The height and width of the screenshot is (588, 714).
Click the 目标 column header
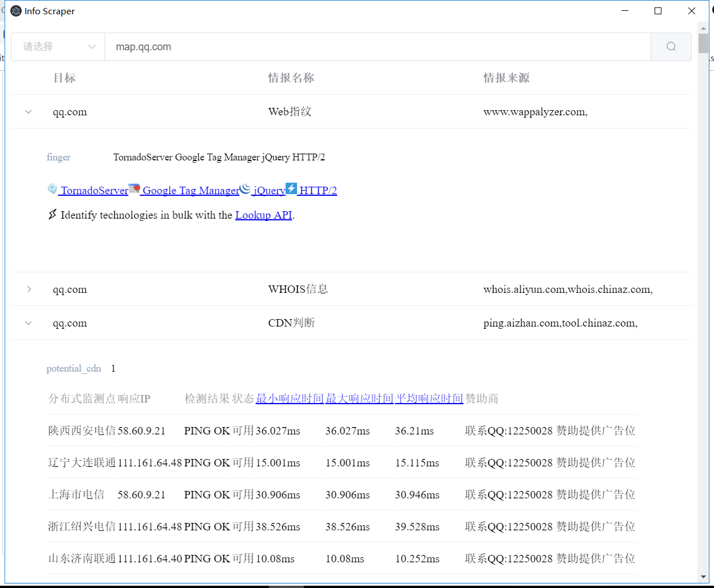pos(65,78)
